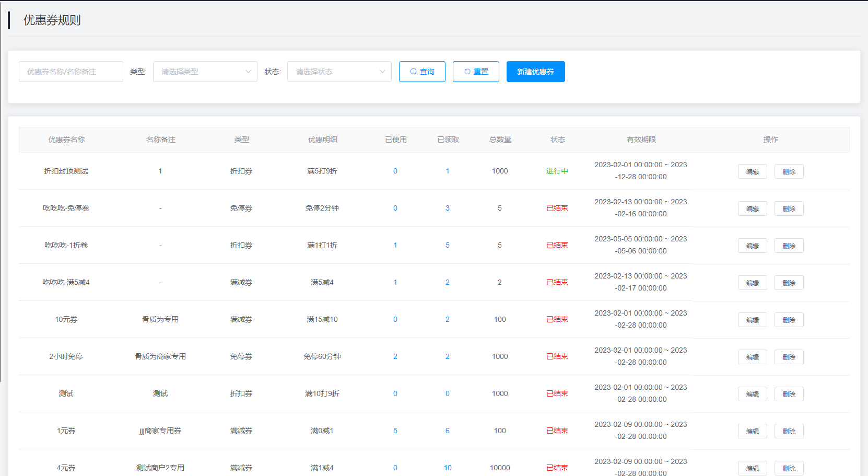868x476 pixels.
Task: Click the 新建优惠券 button
Action: [x=535, y=72]
